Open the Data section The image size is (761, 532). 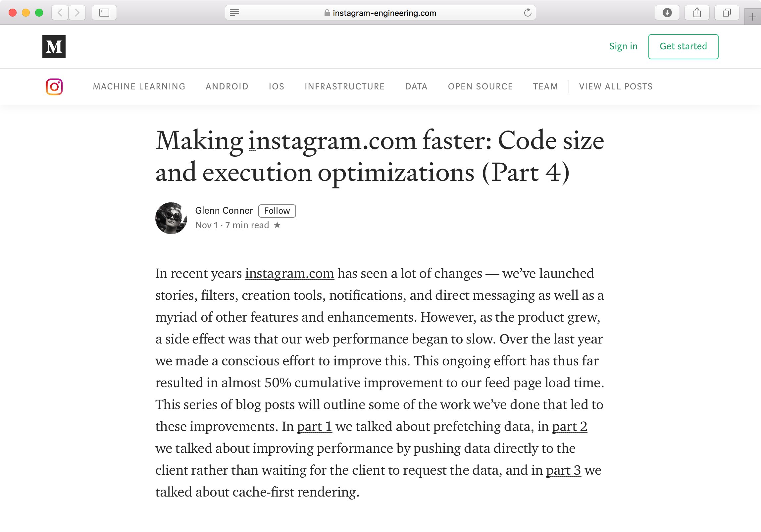pos(416,86)
